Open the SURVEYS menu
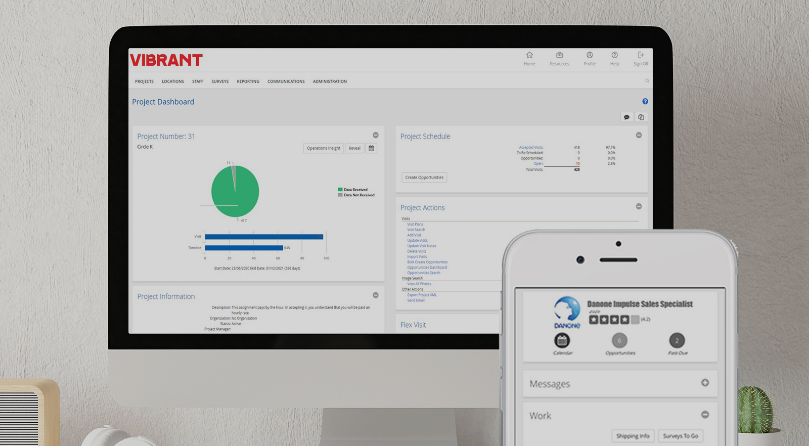The image size is (809, 446). pos(220,82)
